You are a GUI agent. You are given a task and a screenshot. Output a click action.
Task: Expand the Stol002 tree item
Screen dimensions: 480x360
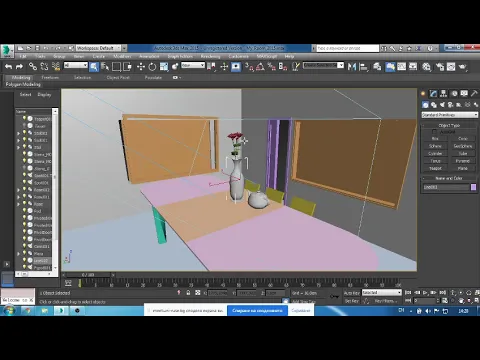(19, 133)
